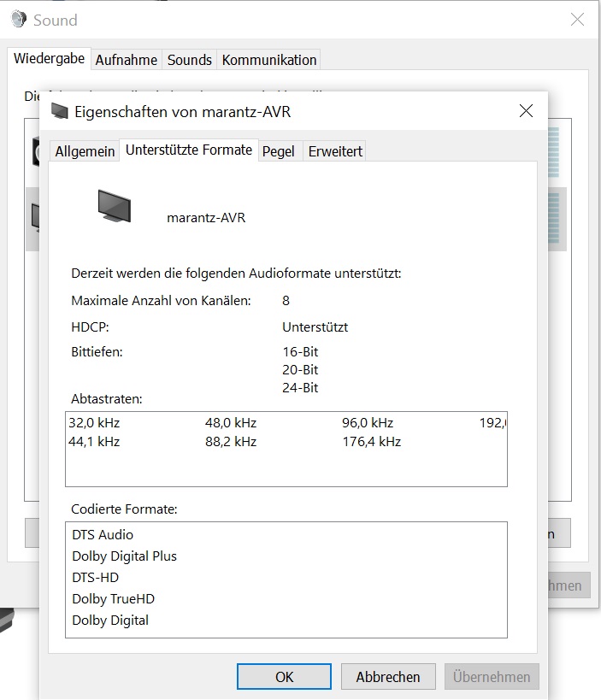Screen dimensions: 601x700
Task: Select 88,2 kHz sample rate entry
Action: (231, 442)
